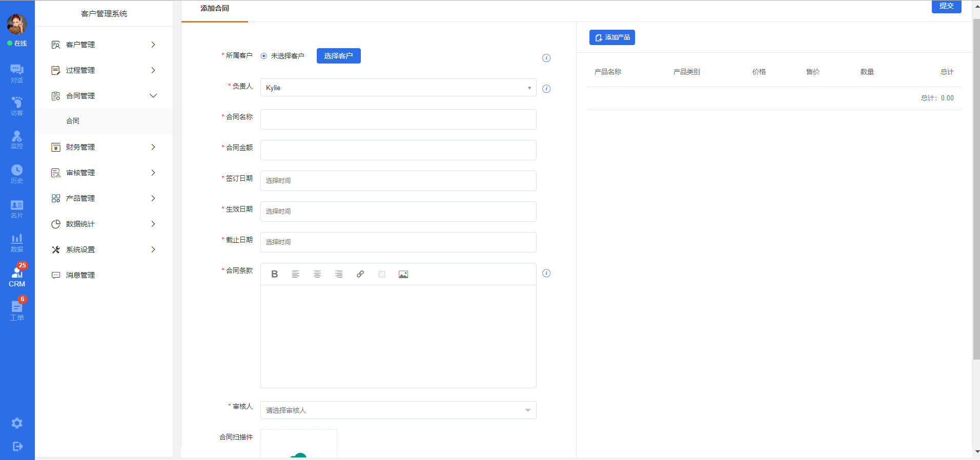Screen dimensions: 980x460
Task: Click the 选择客户 button
Action: (338, 56)
